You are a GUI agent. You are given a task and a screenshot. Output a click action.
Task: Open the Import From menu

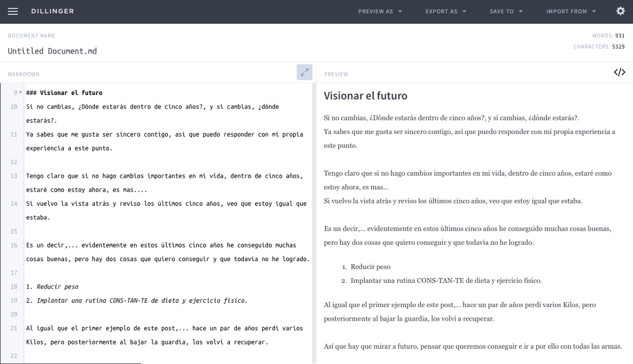coord(571,12)
